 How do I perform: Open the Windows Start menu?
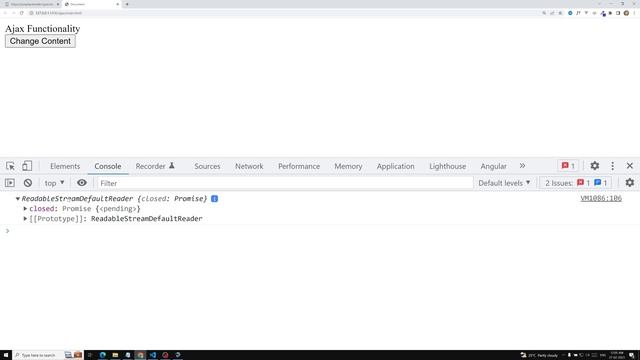[x=6, y=355]
